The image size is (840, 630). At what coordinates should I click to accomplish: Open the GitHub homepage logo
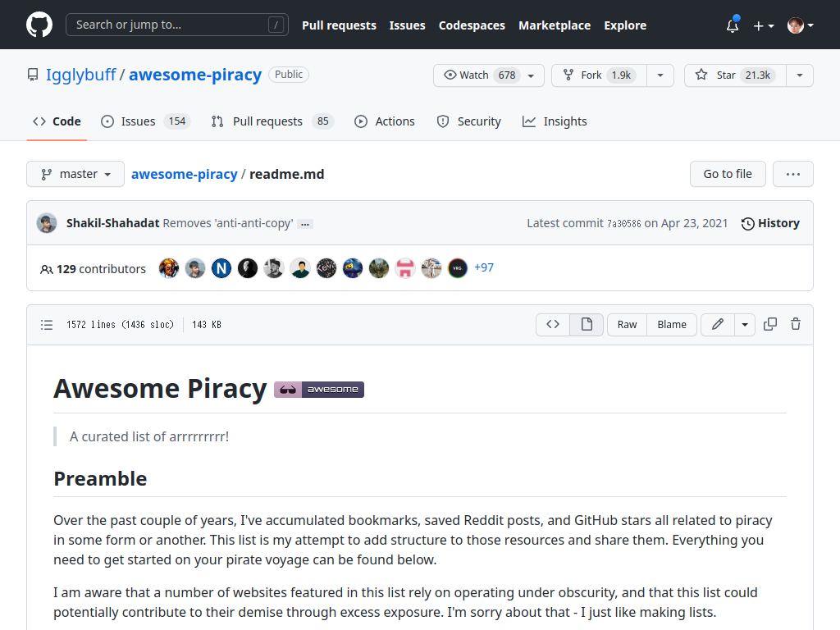pyautogui.click(x=39, y=25)
